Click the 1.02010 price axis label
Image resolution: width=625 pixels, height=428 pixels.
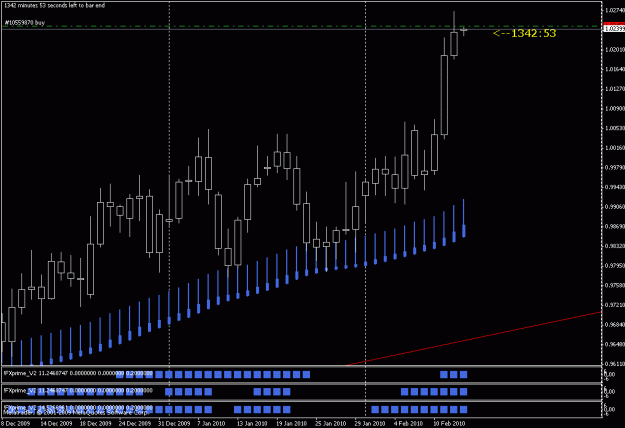(614, 49)
